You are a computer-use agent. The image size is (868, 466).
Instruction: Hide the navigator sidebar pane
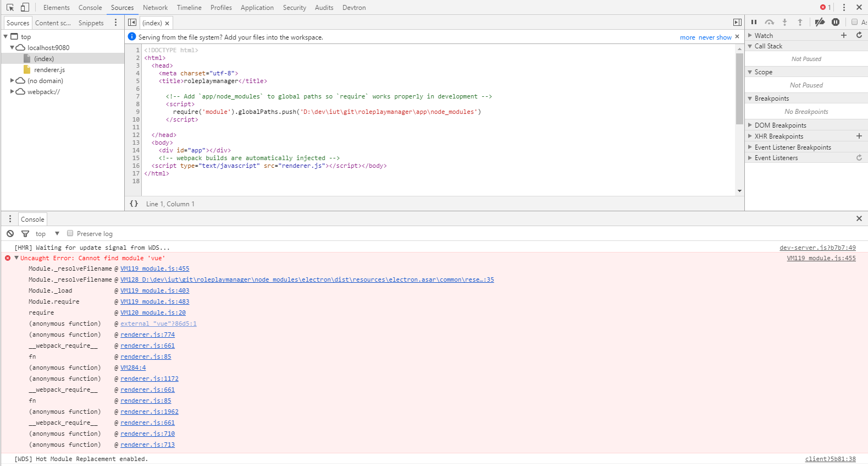click(132, 23)
